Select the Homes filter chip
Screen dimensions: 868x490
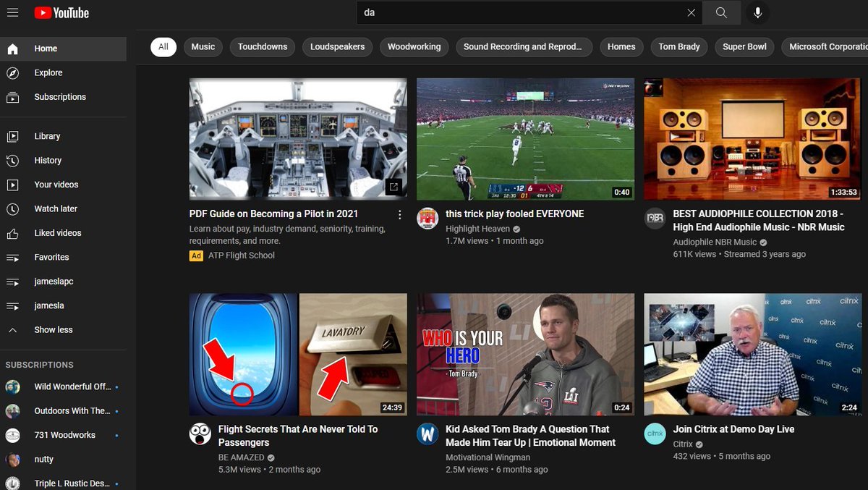click(621, 46)
